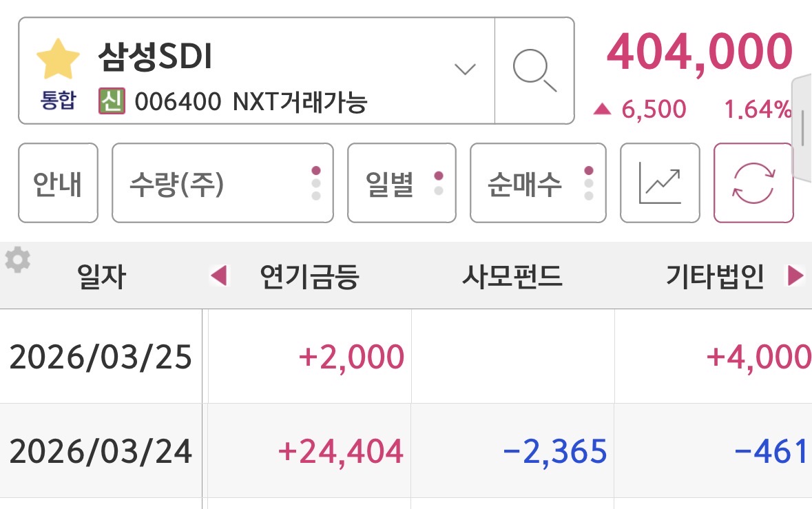Open stock search with magnifier icon

pyautogui.click(x=534, y=70)
